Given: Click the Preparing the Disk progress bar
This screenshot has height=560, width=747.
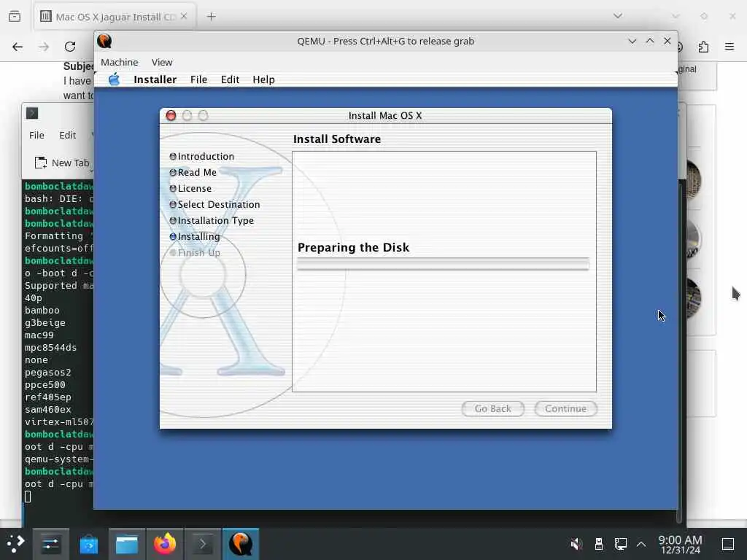Looking at the screenshot, I should pyautogui.click(x=443, y=264).
